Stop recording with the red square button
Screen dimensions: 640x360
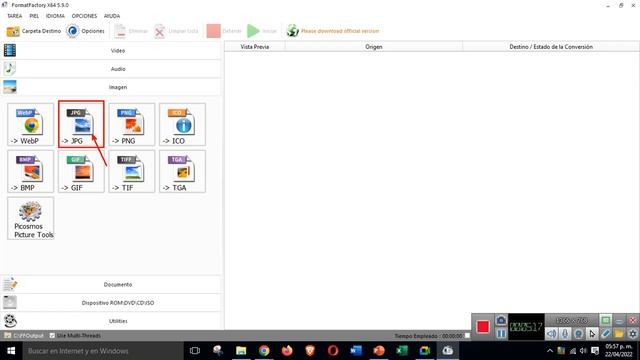(483, 327)
